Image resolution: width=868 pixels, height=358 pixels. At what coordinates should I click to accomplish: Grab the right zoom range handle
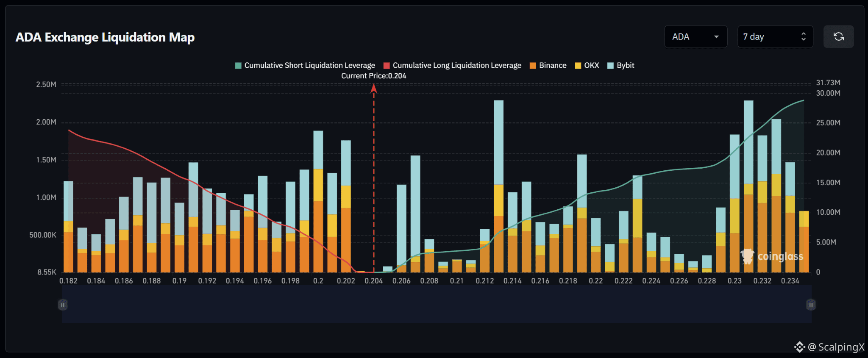(811, 305)
